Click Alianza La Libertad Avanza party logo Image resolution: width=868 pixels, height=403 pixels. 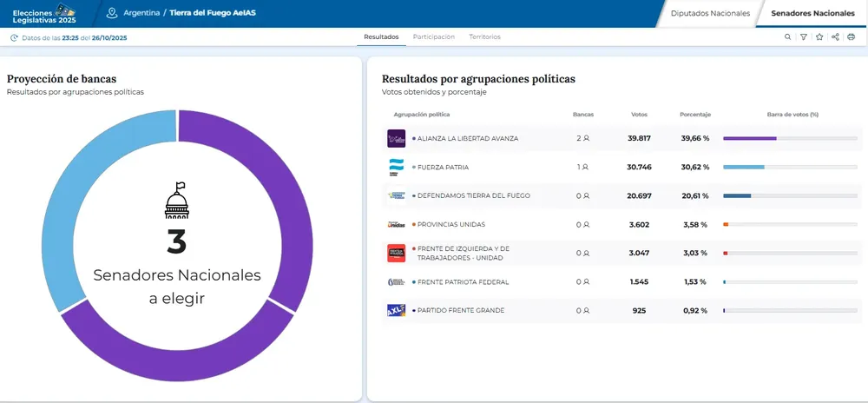point(396,138)
